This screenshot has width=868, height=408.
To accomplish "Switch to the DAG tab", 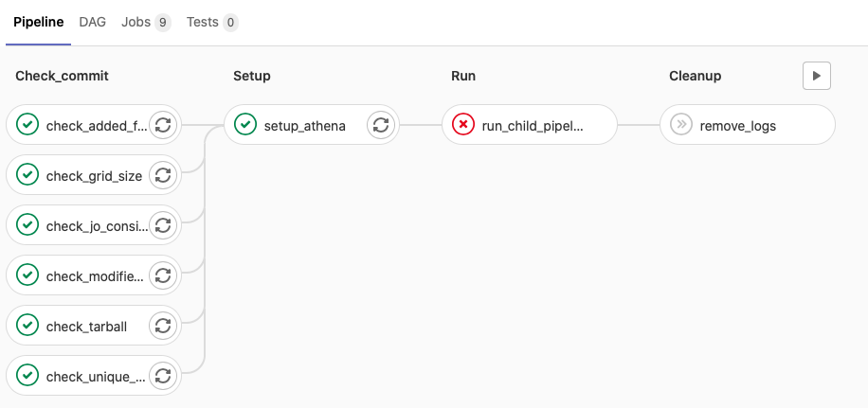I will click(x=93, y=22).
